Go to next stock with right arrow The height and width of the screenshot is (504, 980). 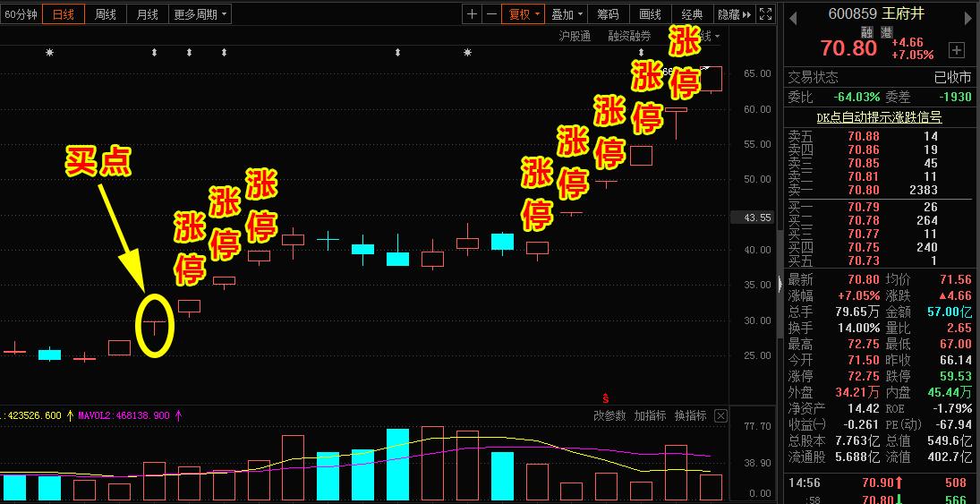pyautogui.click(x=967, y=19)
